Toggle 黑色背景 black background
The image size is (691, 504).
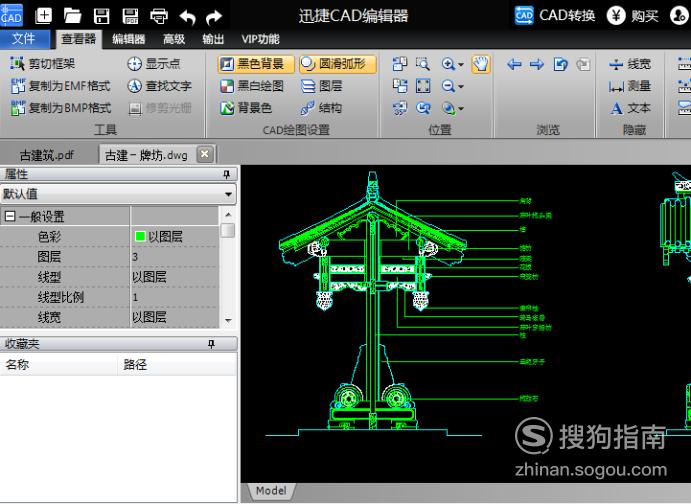tap(256, 64)
